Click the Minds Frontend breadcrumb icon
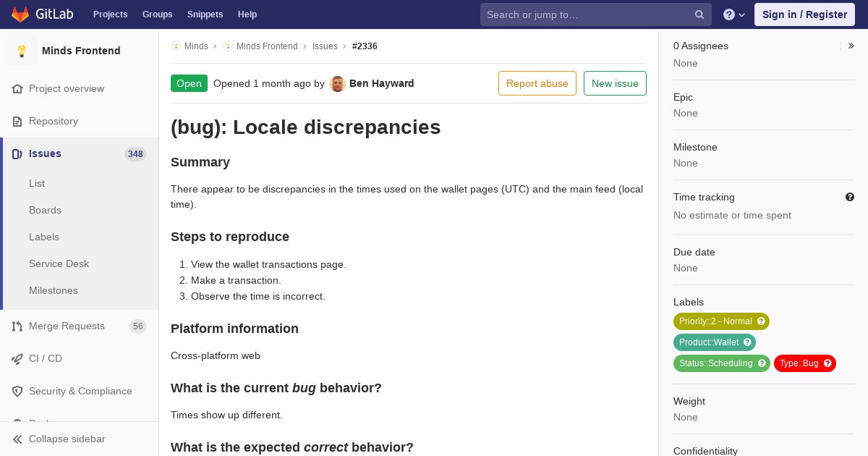The width and height of the screenshot is (868, 456). tap(228, 46)
